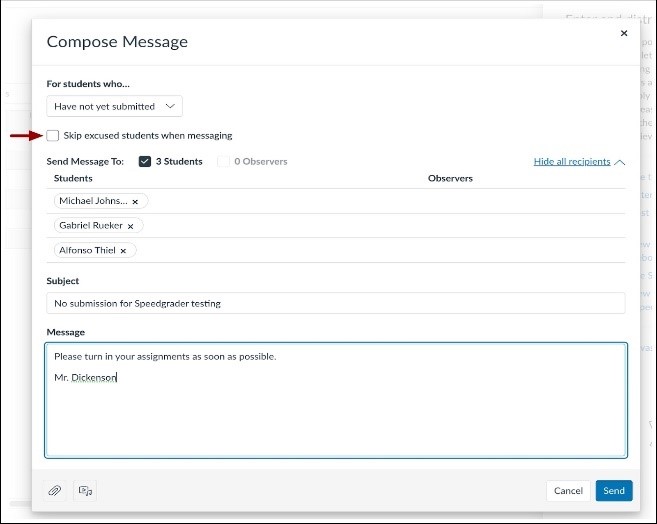Click the Compose Message title
This screenshot has height=524, width=657.
[117, 42]
